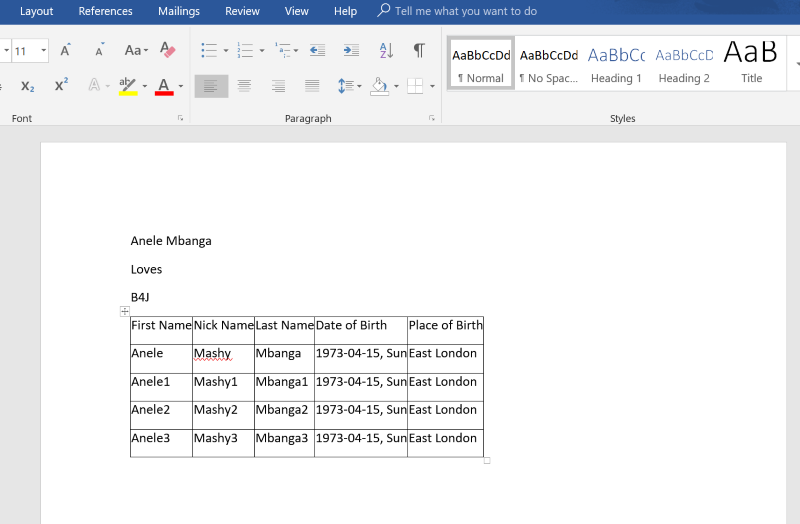
Task: Expand highlight color dropdown arrow
Action: 144,86
